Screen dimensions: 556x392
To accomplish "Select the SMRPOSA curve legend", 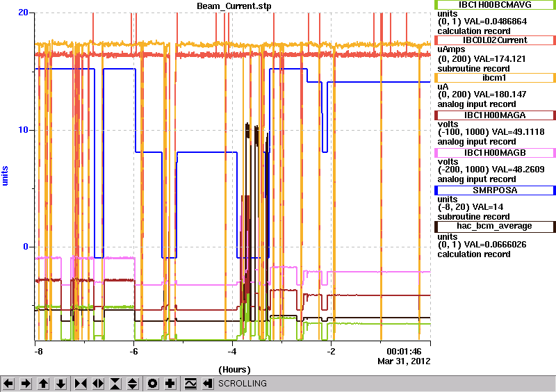I will 495,190.
